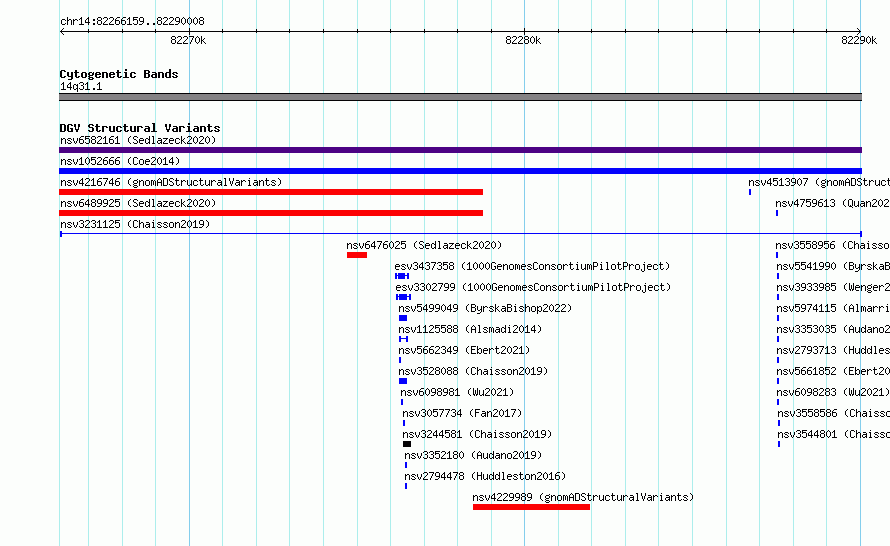Open the esv3302799 1000Genomes label

click(x=533, y=287)
